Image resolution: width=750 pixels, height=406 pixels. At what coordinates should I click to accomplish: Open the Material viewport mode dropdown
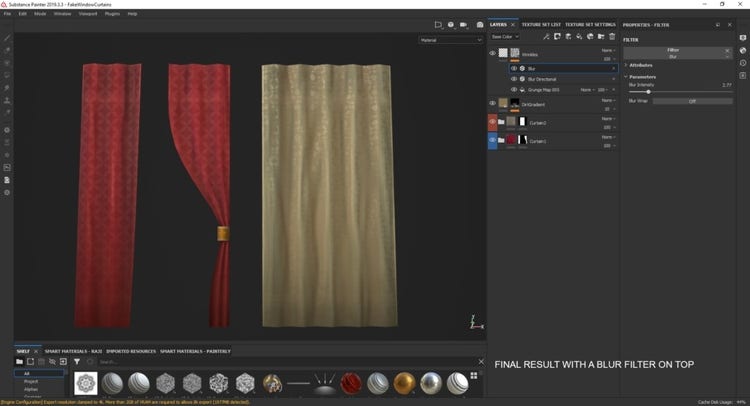click(x=451, y=40)
